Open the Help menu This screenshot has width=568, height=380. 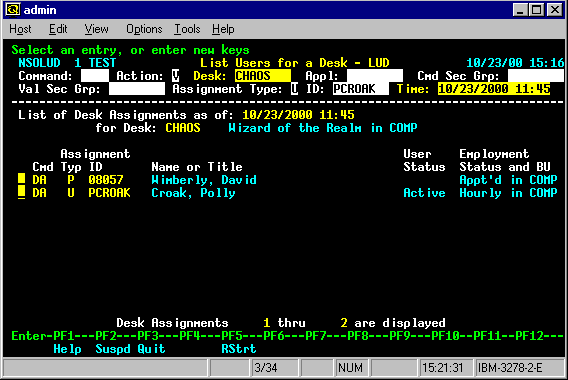point(223,29)
